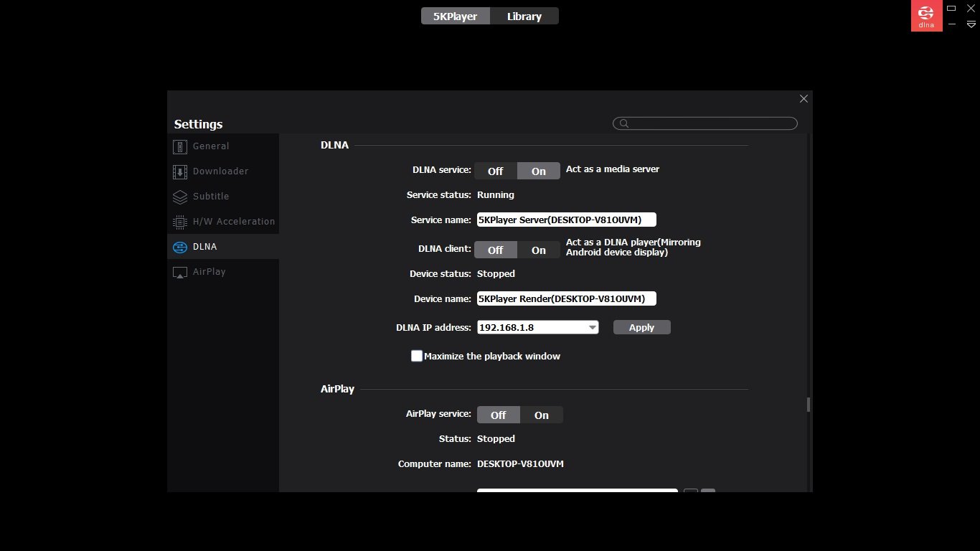This screenshot has height=551, width=980.
Task: Switch to the Library tab
Action: pyautogui.click(x=524, y=16)
